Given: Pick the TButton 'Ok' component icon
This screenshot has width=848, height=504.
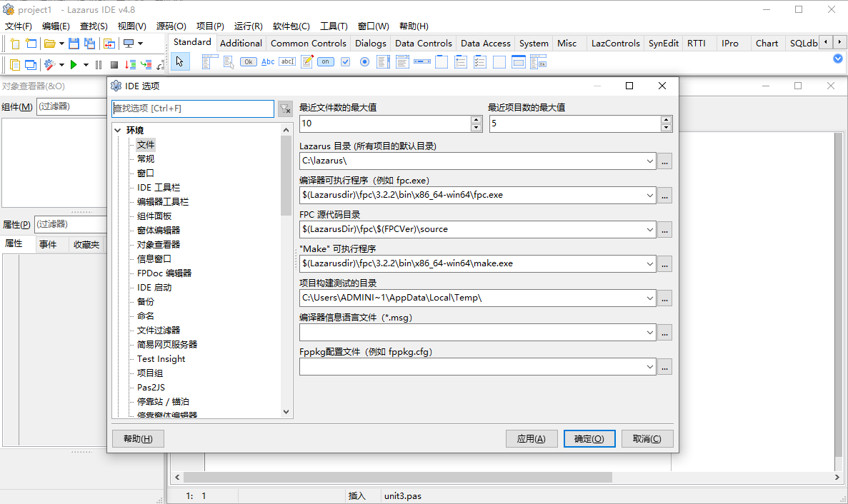Looking at the screenshot, I should [x=248, y=62].
